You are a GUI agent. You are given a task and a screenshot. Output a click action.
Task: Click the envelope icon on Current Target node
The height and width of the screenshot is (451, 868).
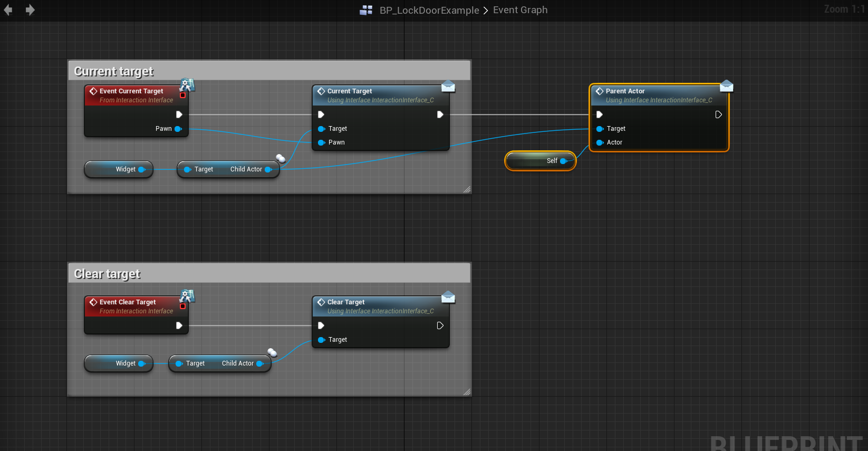(x=448, y=87)
